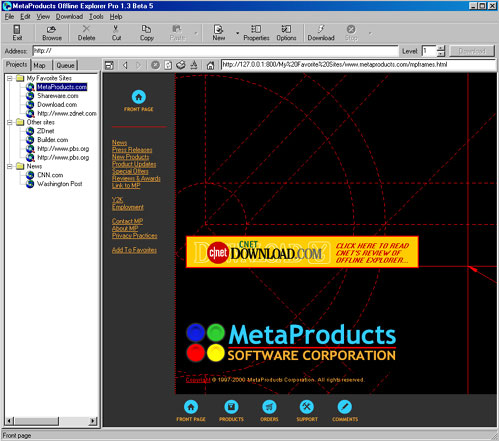Click the SUPPORT tools icon
This screenshot has height=441, width=499.
tap(307, 407)
